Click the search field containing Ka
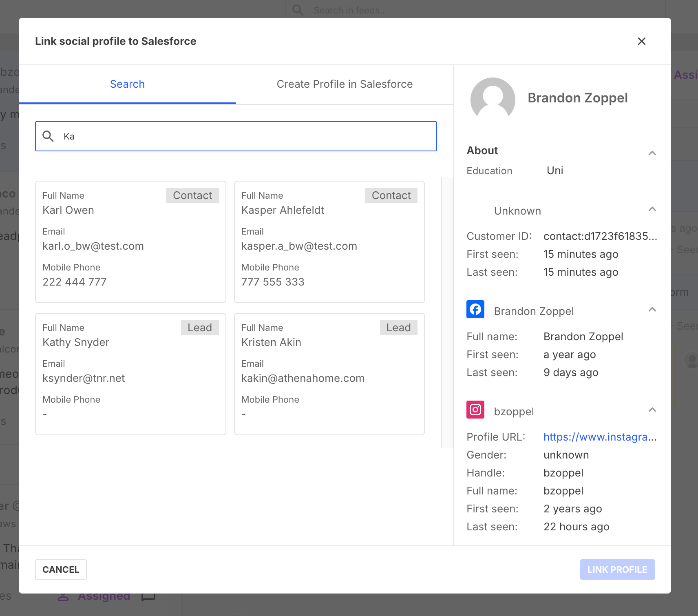Viewport: 698px width, 616px height. point(236,136)
